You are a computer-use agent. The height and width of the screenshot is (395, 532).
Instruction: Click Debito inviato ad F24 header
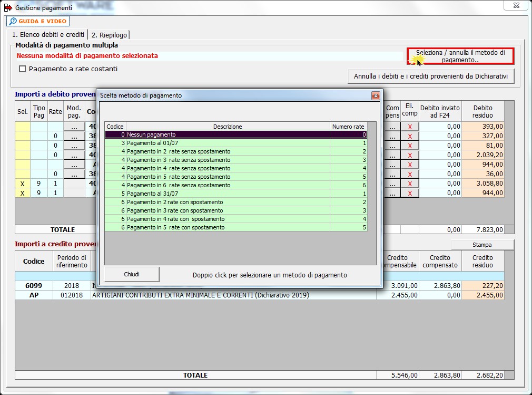click(440, 111)
